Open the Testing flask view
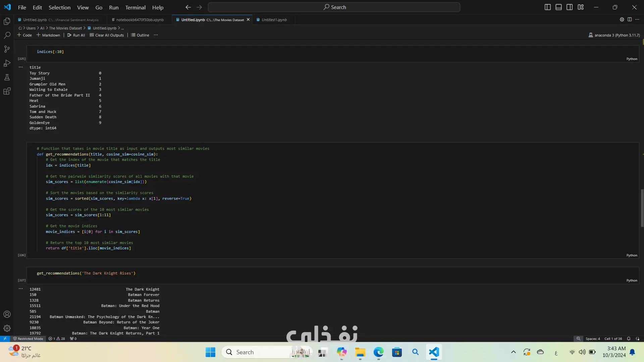 (x=7, y=77)
